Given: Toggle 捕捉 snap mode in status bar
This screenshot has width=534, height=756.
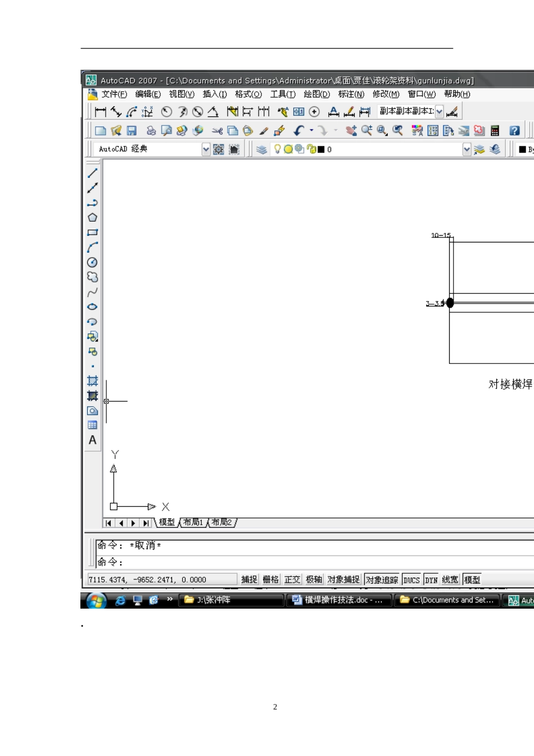Looking at the screenshot, I should pos(249,579).
